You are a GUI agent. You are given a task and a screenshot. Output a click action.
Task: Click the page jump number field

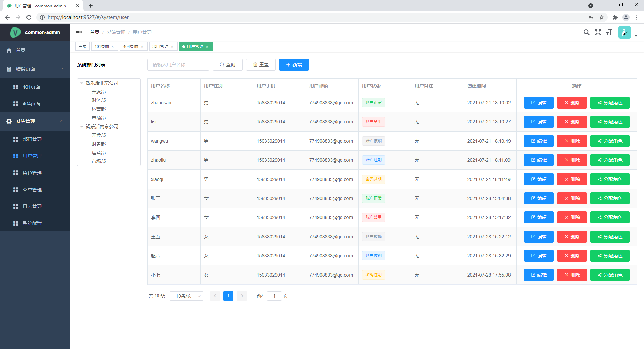click(274, 296)
